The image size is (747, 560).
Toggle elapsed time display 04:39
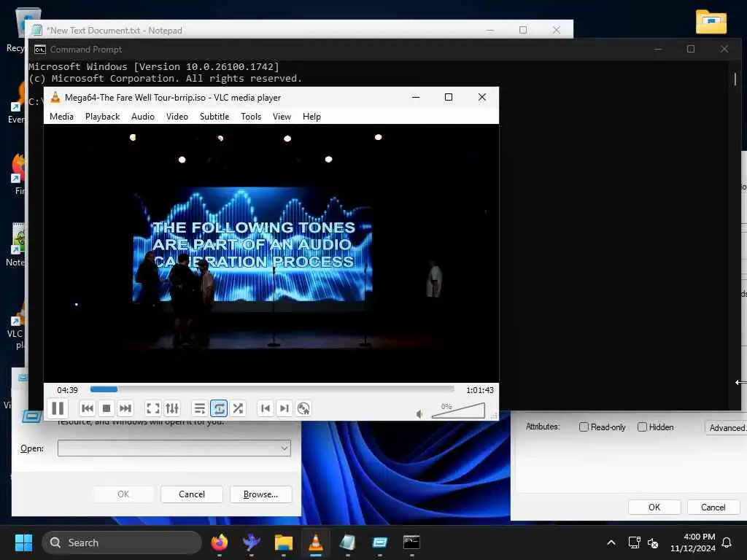tap(67, 390)
